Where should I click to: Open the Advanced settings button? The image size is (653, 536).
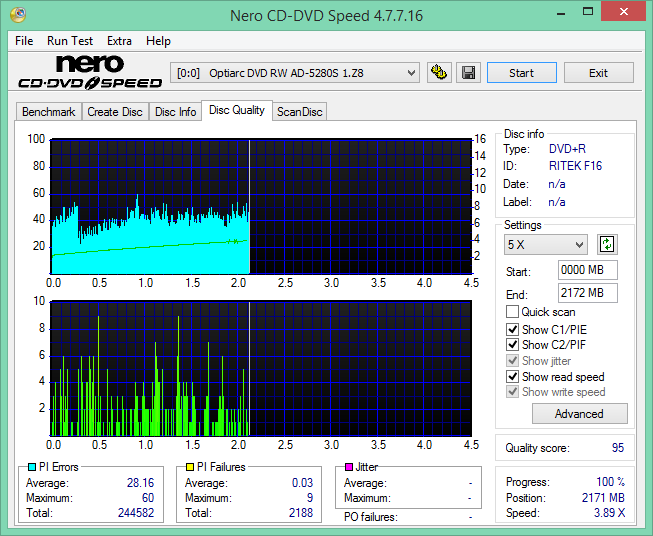(579, 414)
